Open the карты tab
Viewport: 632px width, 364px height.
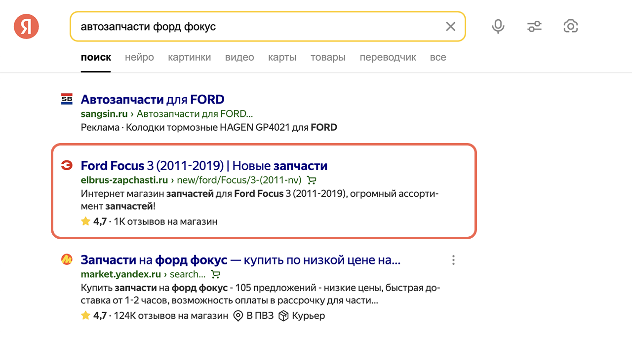click(282, 57)
